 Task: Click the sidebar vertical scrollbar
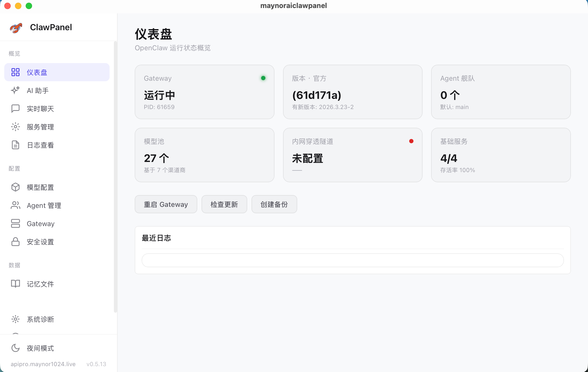[x=115, y=176]
